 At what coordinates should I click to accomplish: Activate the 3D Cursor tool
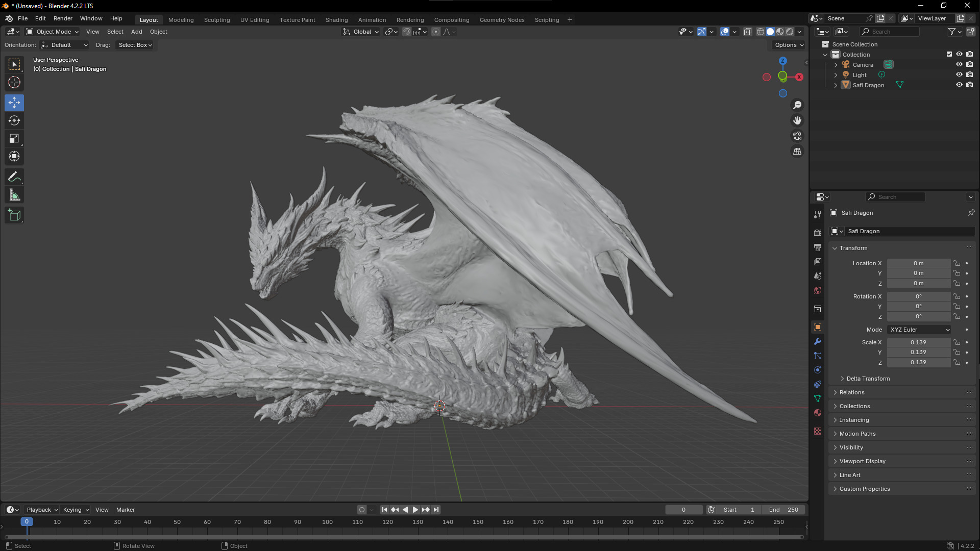(x=14, y=82)
